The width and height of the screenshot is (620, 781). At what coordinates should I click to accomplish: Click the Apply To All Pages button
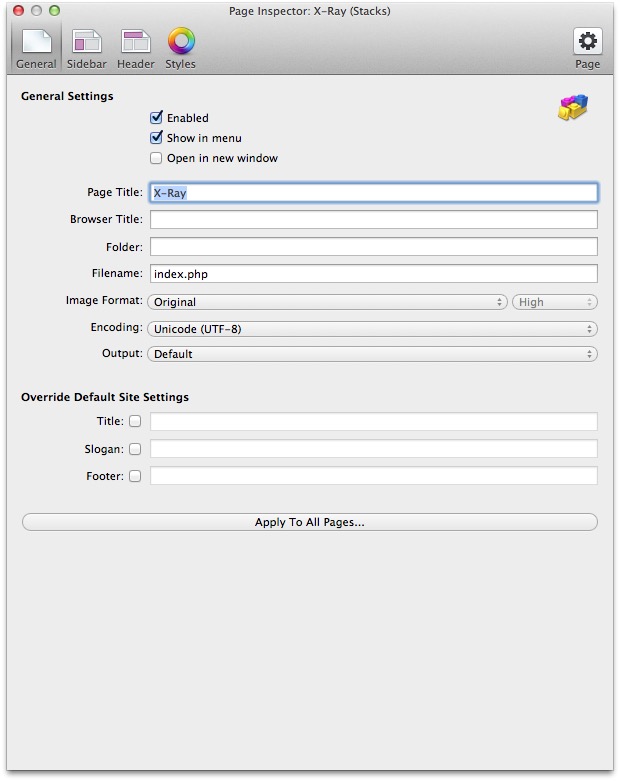click(310, 522)
